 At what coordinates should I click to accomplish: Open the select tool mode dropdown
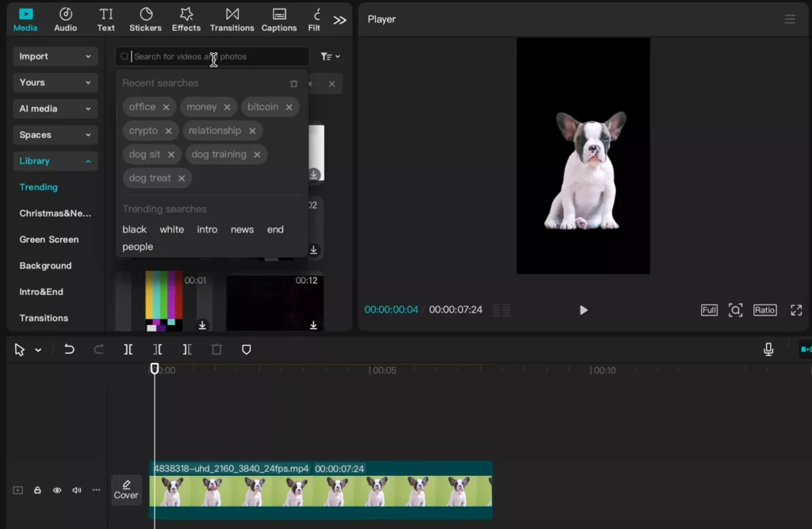pyautogui.click(x=38, y=351)
